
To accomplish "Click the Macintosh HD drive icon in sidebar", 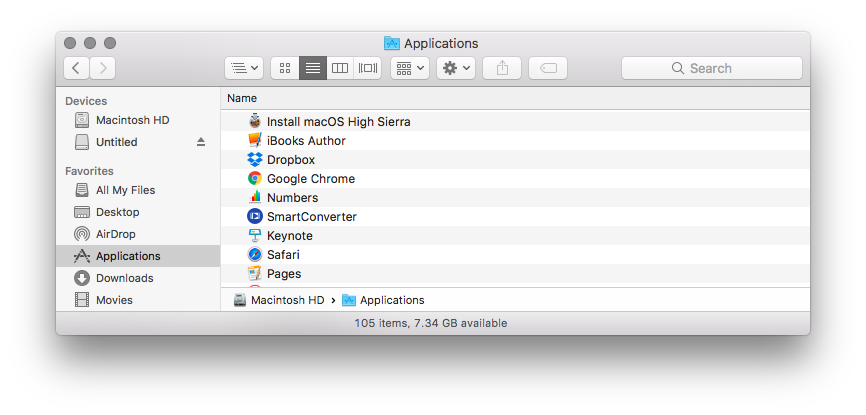I will coord(82,120).
